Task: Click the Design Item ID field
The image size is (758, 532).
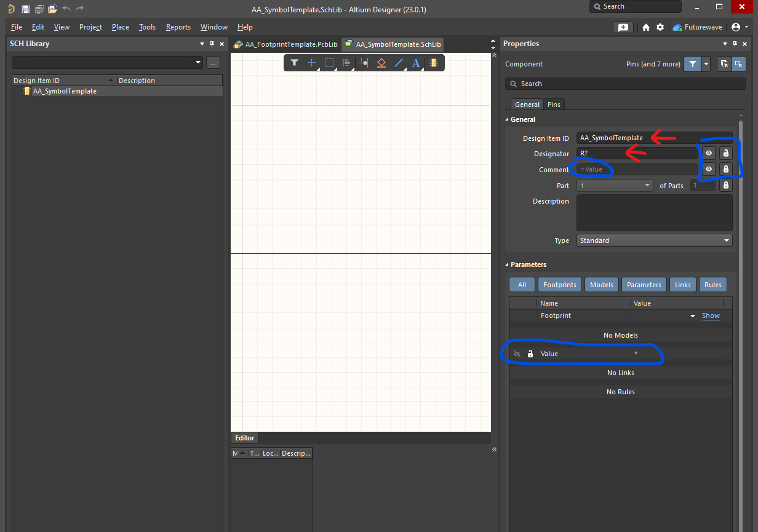Action: pyautogui.click(x=655, y=138)
